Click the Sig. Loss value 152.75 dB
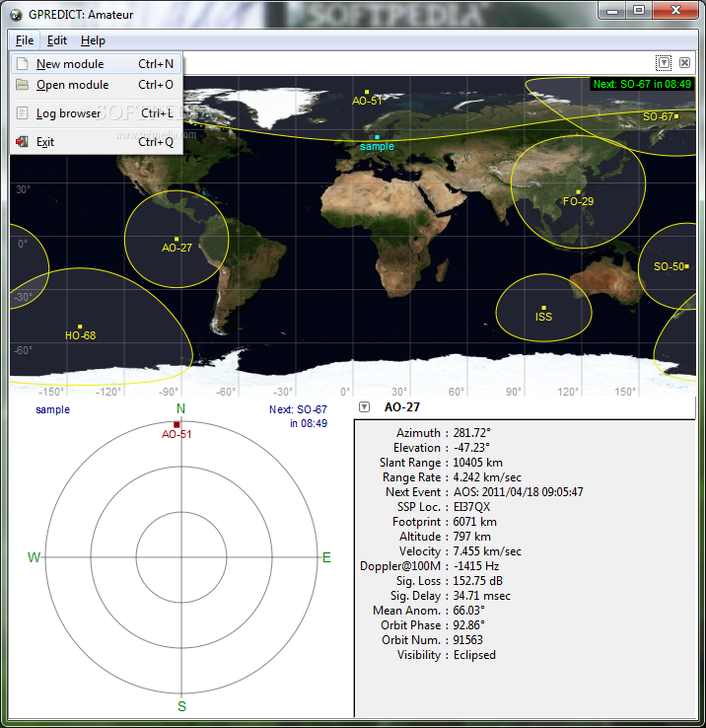 477,581
